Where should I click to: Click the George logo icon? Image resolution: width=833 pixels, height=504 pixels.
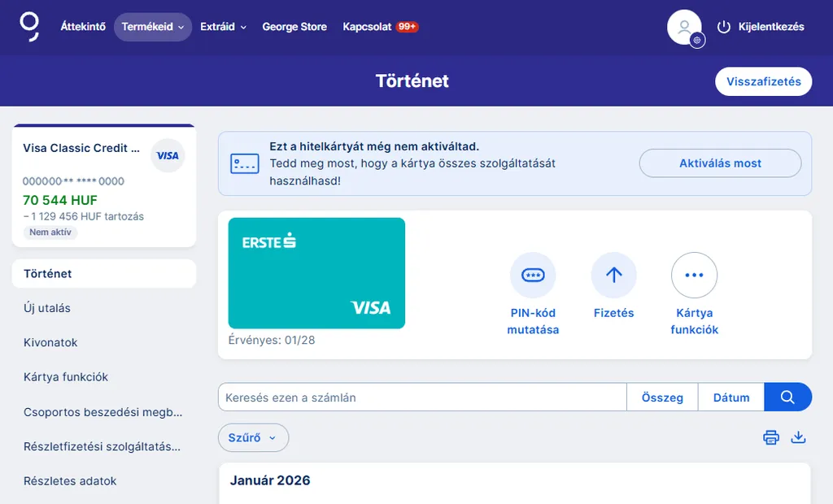click(x=29, y=26)
